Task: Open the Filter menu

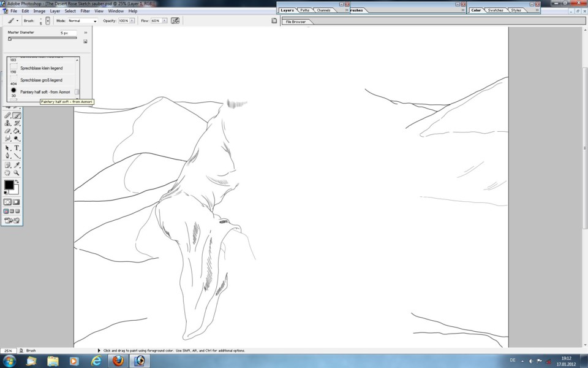Action: 85,11
